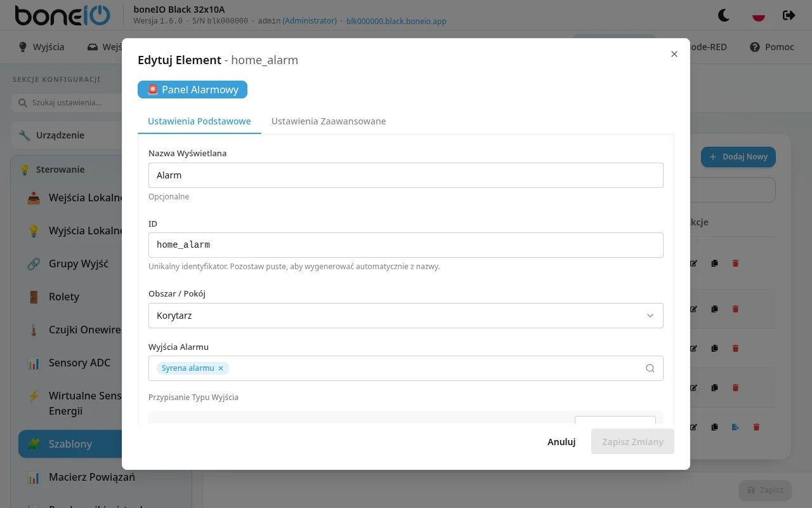
Task: Click the Dodaj Nowy button
Action: tap(738, 157)
